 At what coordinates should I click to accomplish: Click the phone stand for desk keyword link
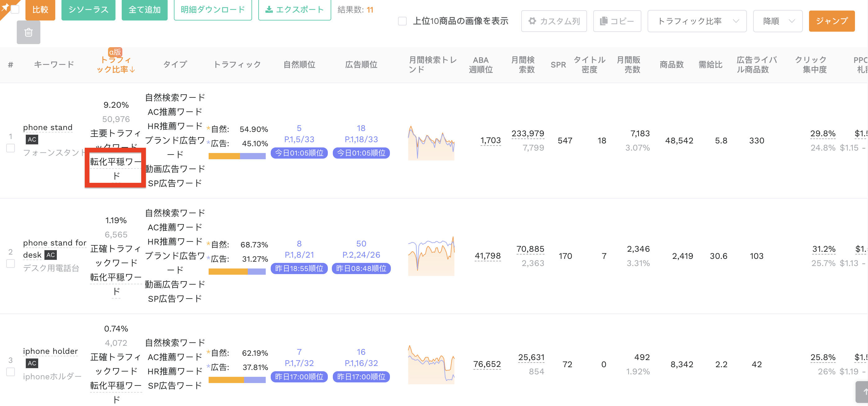(x=55, y=249)
